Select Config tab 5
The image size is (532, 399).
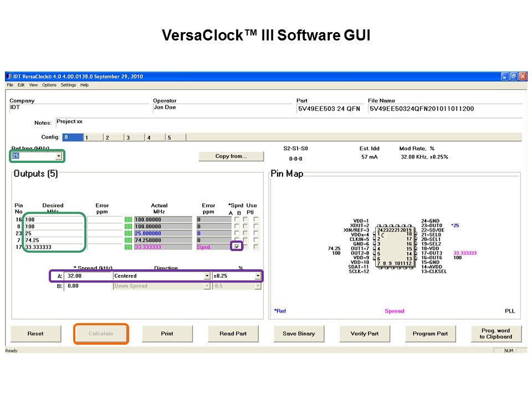point(169,137)
